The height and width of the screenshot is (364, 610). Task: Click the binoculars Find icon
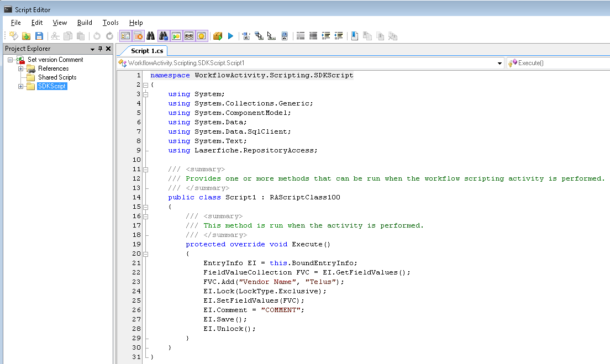(x=150, y=36)
